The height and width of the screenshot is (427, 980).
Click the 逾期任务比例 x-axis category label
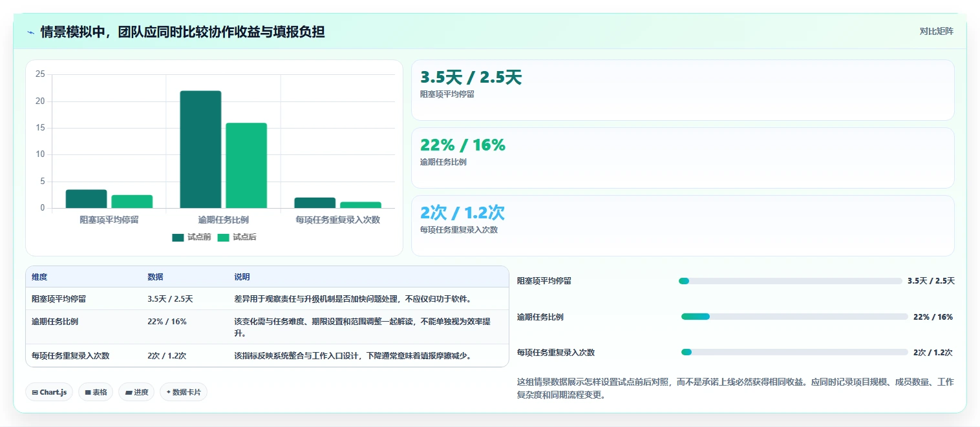click(223, 220)
